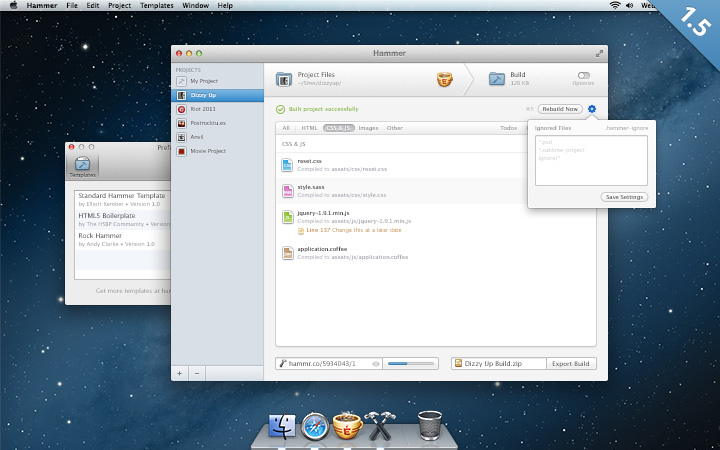Switch to the All filter tab
The height and width of the screenshot is (450, 720).
pyautogui.click(x=286, y=128)
